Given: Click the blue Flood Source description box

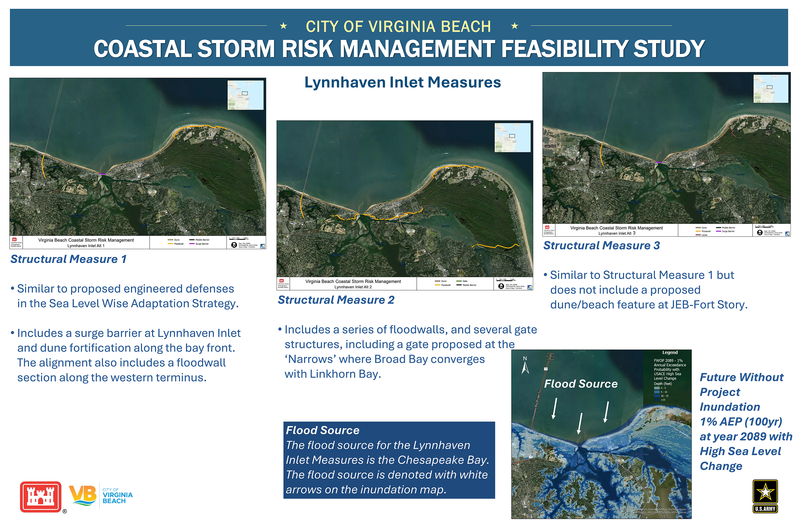Looking at the screenshot, I should point(389,460).
